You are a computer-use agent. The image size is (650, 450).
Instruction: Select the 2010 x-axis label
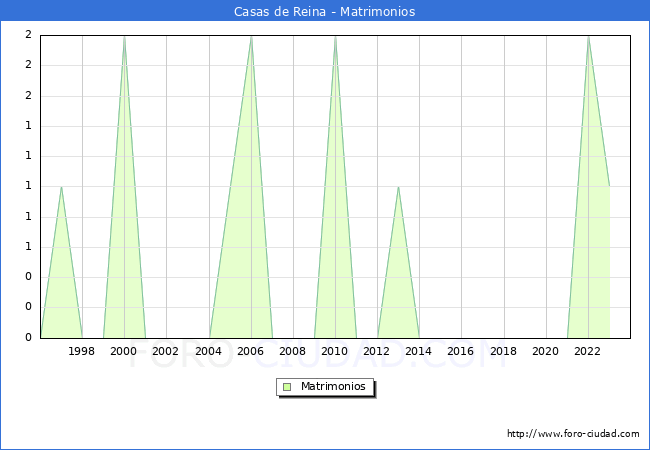point(335,351)
